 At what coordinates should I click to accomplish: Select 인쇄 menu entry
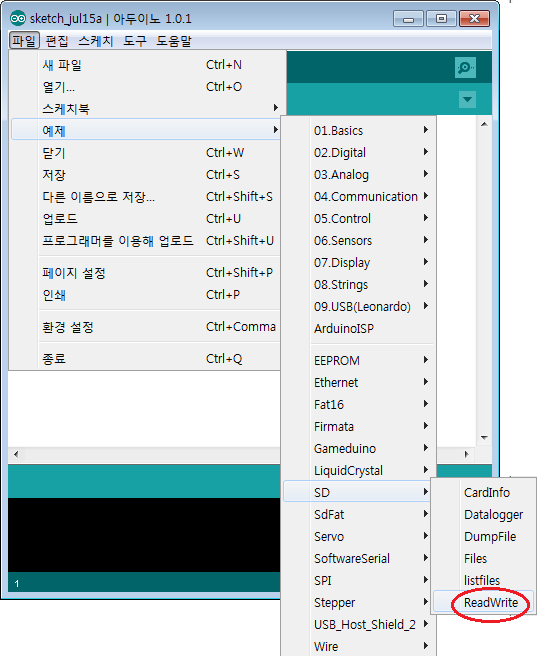[x=145, y=295]
